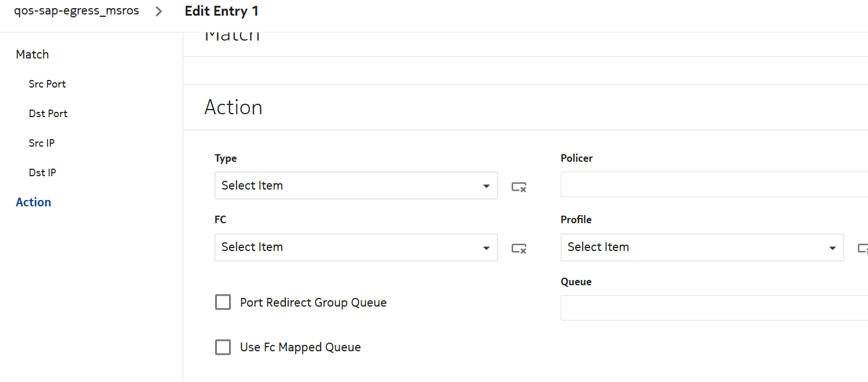Open Dst IP sidebar item
Viewport: 868px width, 382px height.
tap(42, 173)
